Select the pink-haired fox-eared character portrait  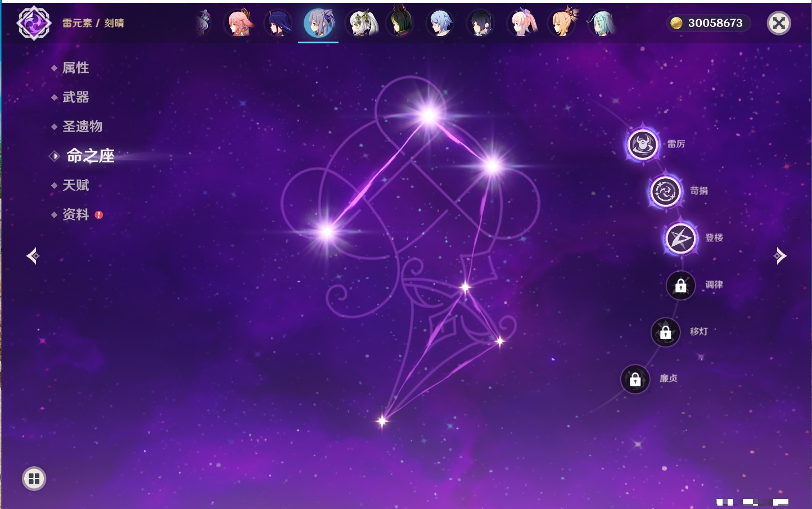239,23
